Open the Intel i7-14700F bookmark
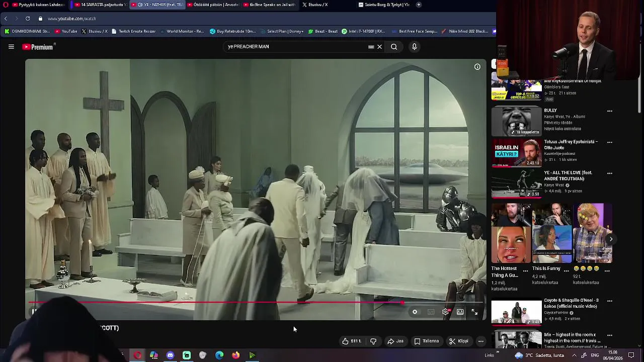Screen dimensions: 644x362 (x=363, y=31)
